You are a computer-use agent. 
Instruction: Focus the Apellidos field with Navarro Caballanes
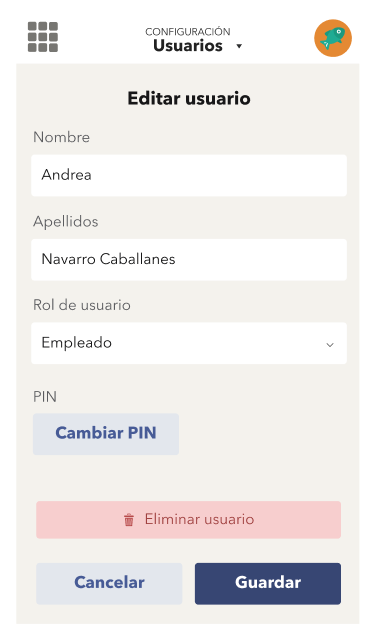tap(189, 260)
